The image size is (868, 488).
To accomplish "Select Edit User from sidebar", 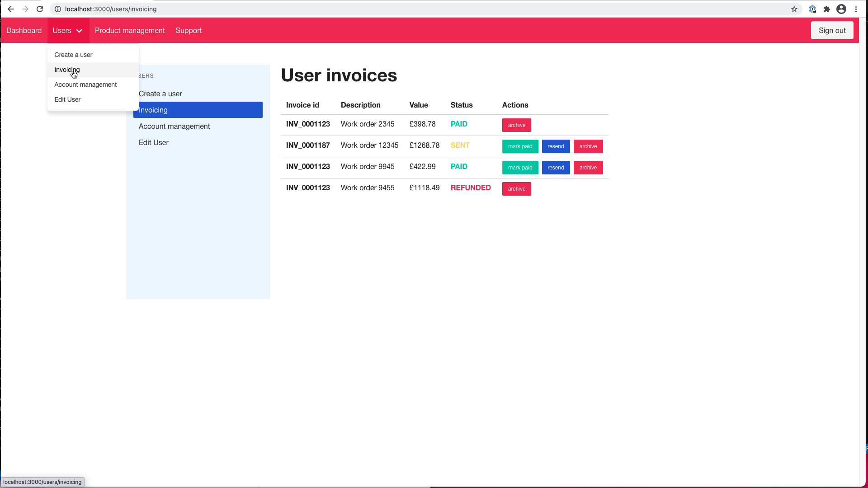I will point(153,142).
